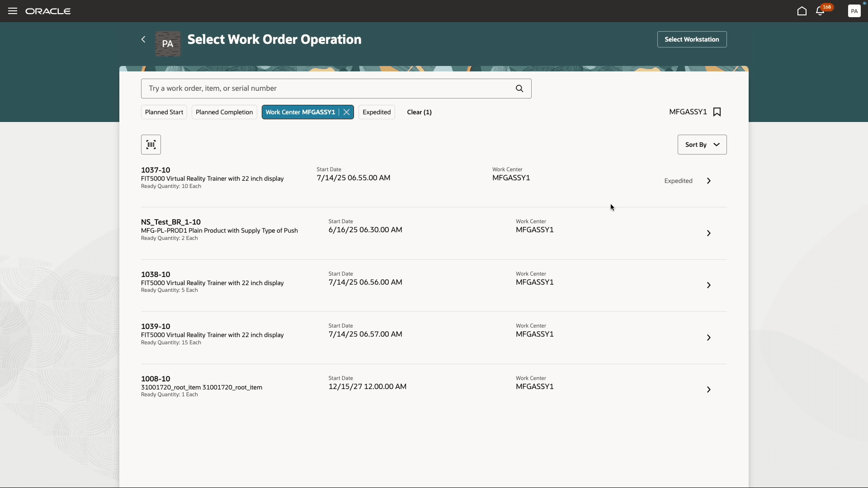This screenshot has height=488, width=868.
Task: Enable the Planned Start filter
Action: pyautogui.click(x=164, y=112)
